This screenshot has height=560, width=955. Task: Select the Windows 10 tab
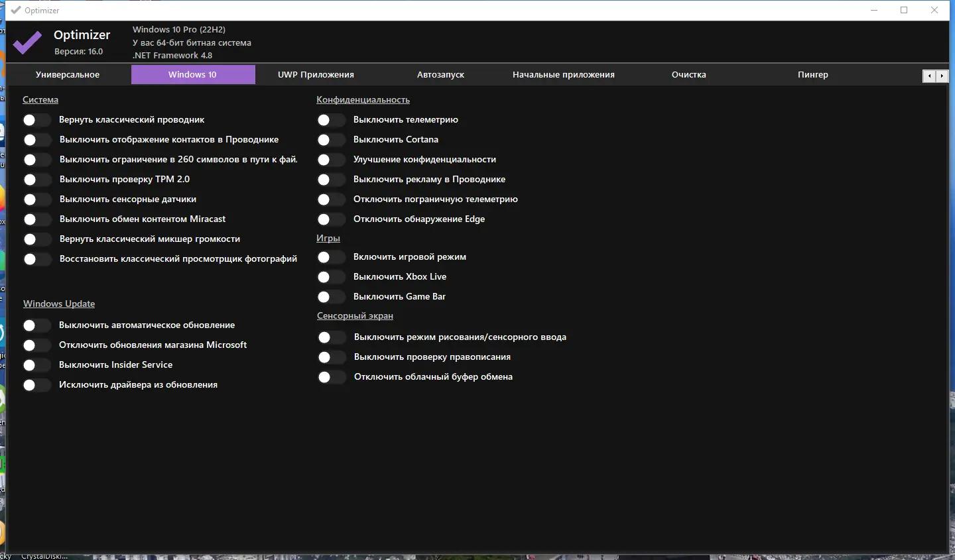point(193,75)
